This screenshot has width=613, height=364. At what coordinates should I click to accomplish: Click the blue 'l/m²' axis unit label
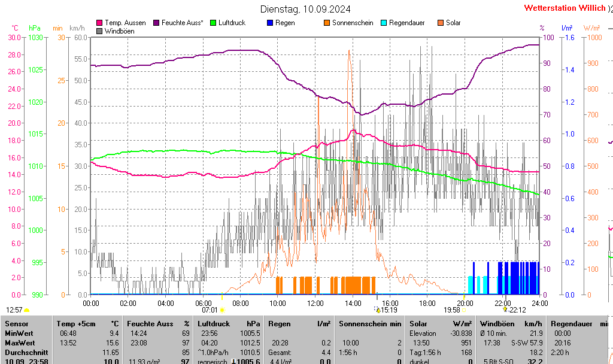pos(567,28)
